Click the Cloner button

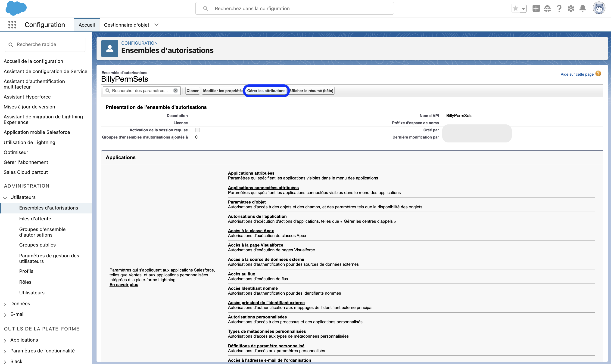[x=193, y=91]
